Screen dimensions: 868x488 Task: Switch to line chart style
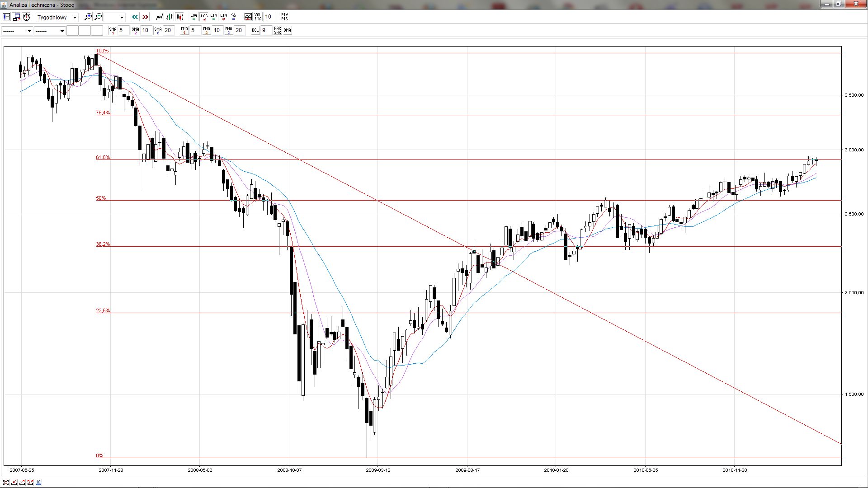point(159,17)
